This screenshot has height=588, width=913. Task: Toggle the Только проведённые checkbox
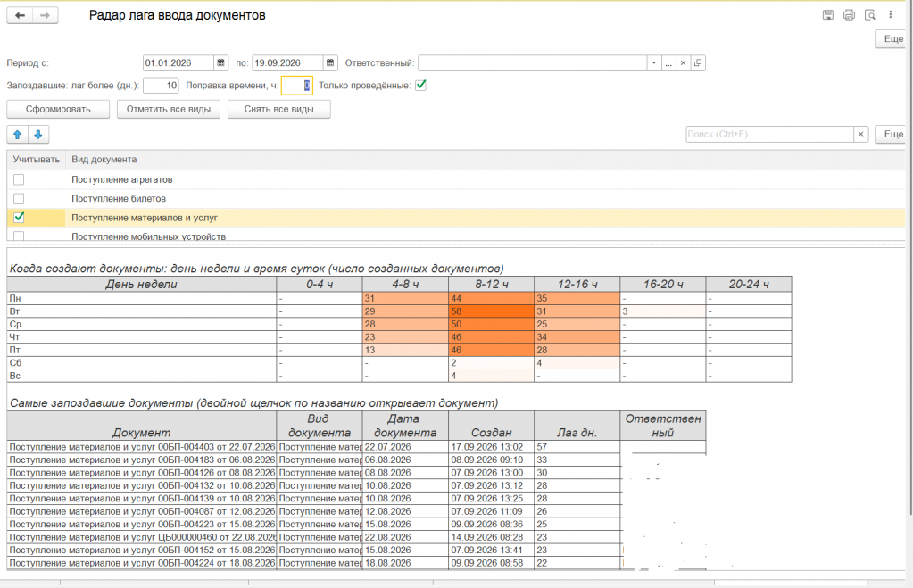pyautogui.click(x=420, y=85)
